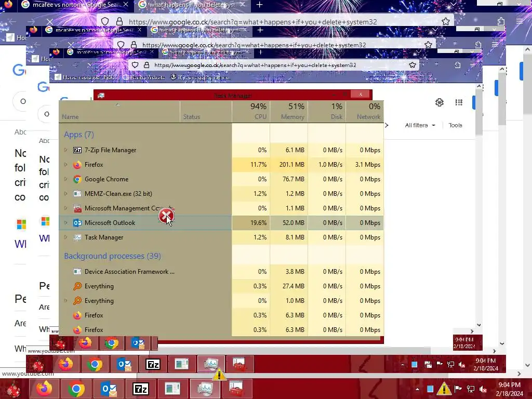
Task: Click the shield icon in outermost Firefox address bar
Action: (x=105, y=22)
